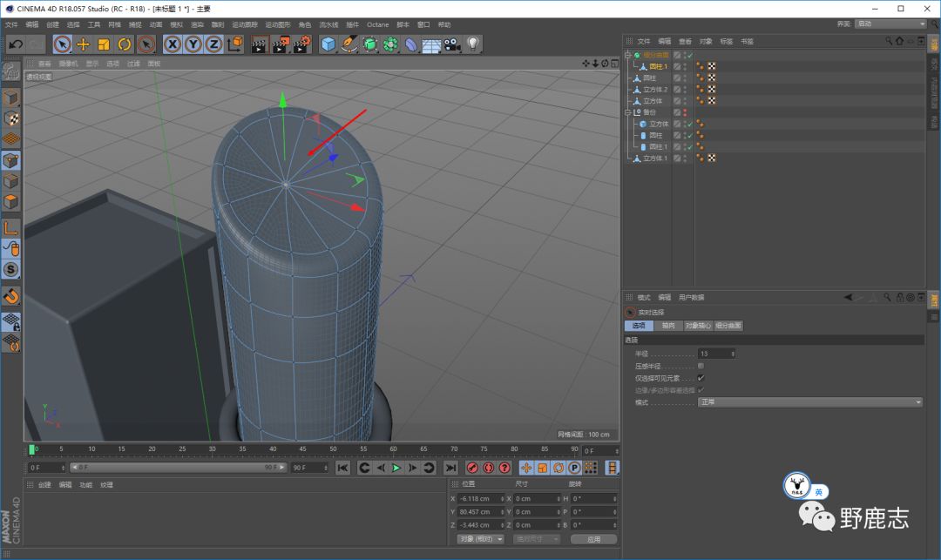Click the 应用 button
Screen dimensions: 941x560
593,539
